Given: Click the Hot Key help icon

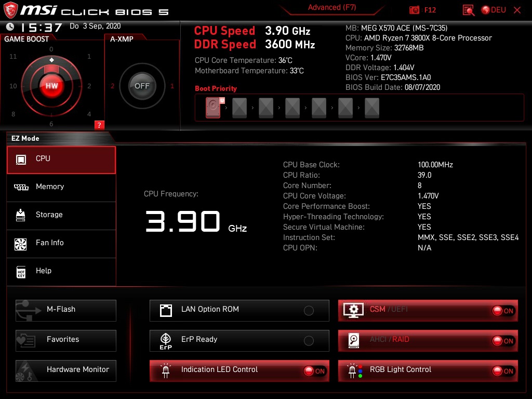Looking at the screenshot, I should 21,272.
